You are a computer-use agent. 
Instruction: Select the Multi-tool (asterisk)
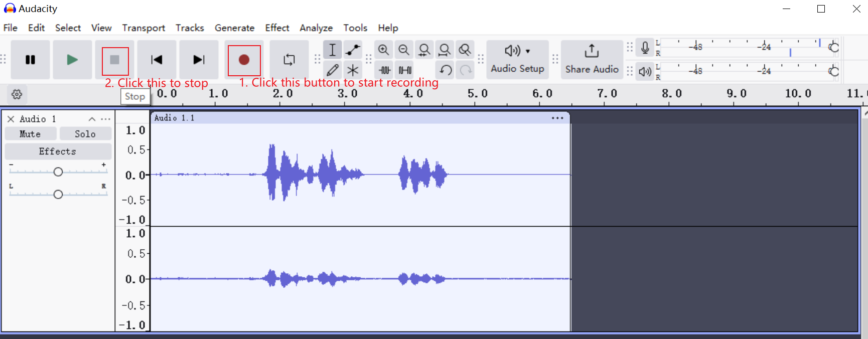(x=353, y=70)
